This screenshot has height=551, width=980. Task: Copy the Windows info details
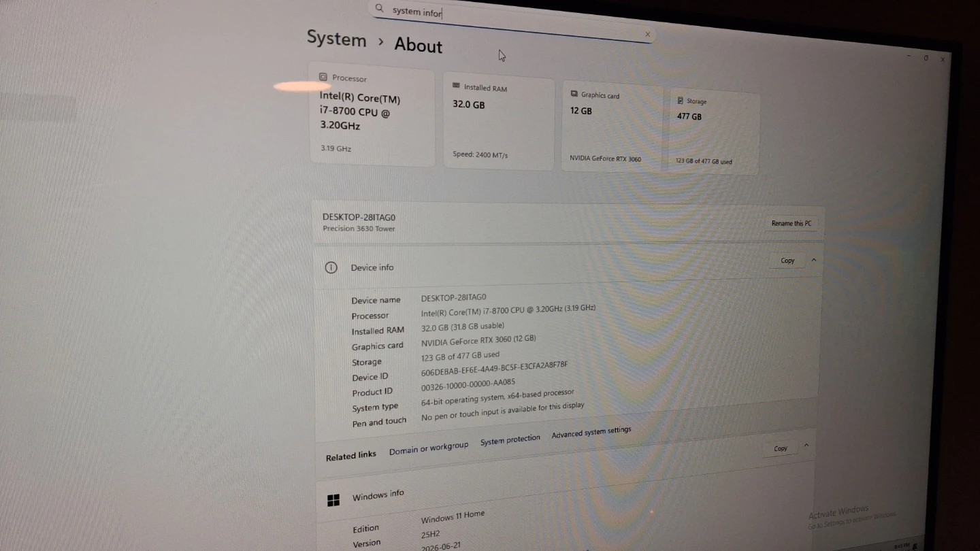[781, 448]
